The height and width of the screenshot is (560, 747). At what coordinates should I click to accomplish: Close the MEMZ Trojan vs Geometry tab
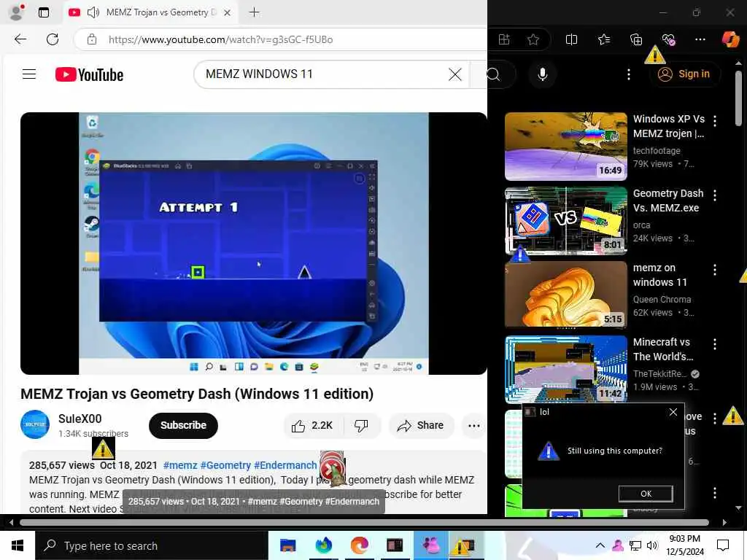[228, 13]
